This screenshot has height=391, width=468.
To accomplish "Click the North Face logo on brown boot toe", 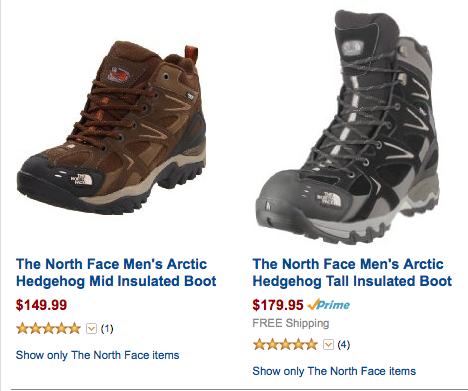I will pos(81,179).
